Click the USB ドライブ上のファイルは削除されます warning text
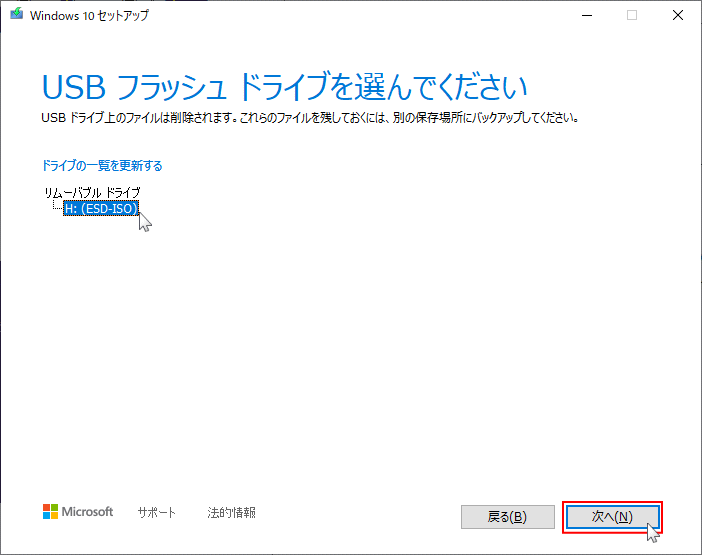 tap(310, 118)
